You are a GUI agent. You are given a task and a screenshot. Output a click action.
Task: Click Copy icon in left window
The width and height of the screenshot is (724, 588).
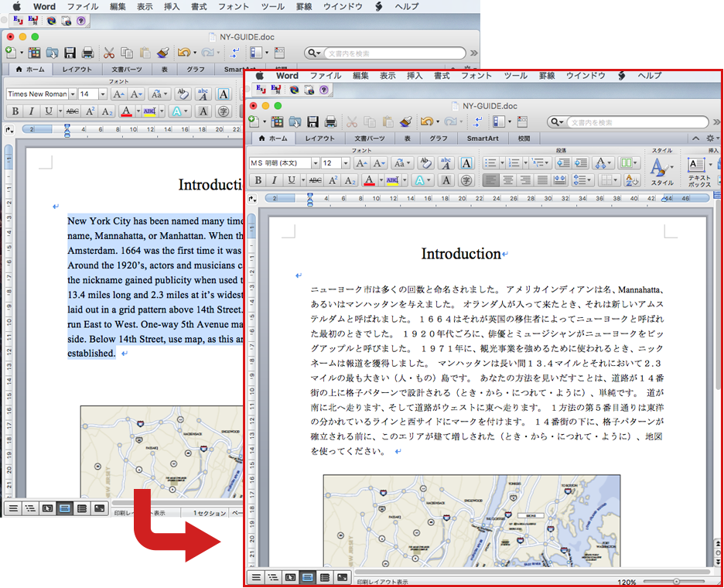(127, 53)
